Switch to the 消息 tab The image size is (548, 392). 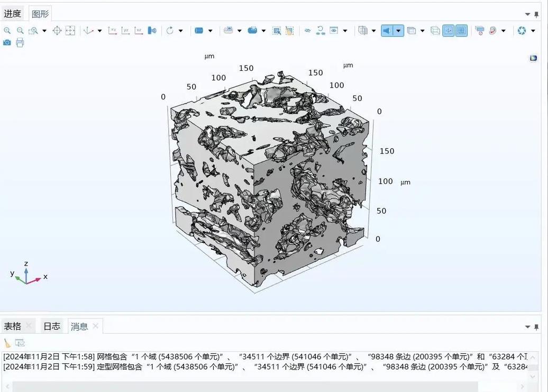point(79,327)
